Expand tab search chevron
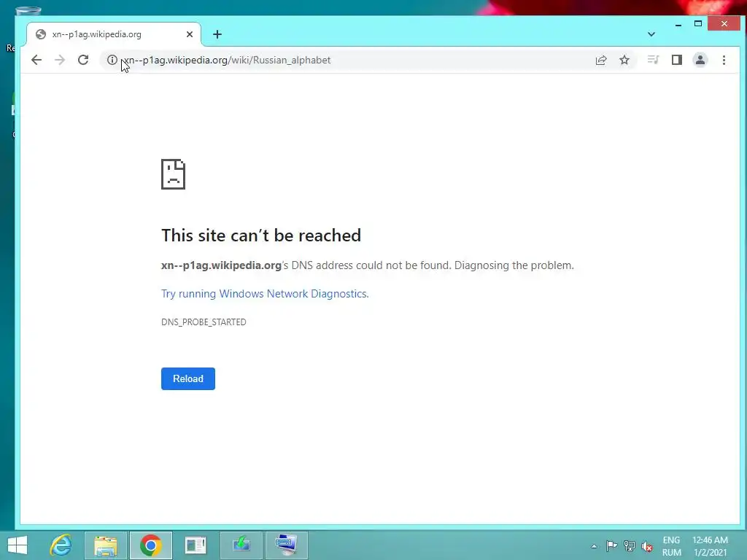747x560 pixels. pyautogui.click(x=651, y=34)
